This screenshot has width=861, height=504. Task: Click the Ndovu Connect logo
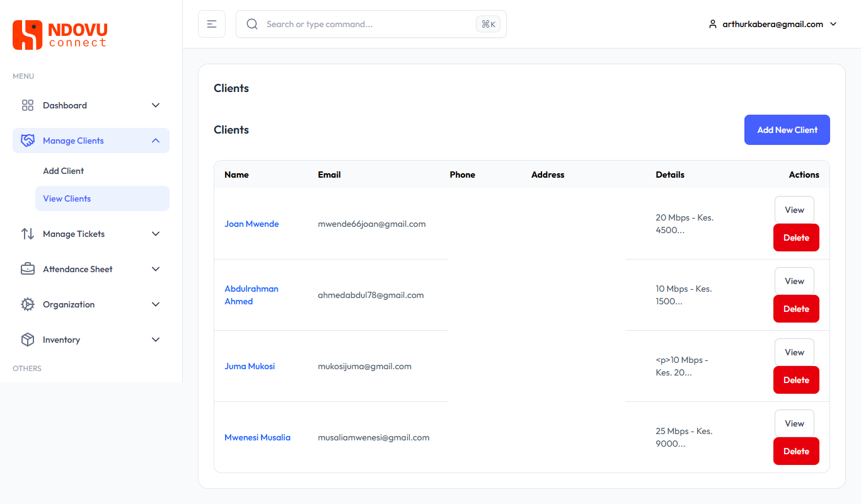tap(59, 35)
